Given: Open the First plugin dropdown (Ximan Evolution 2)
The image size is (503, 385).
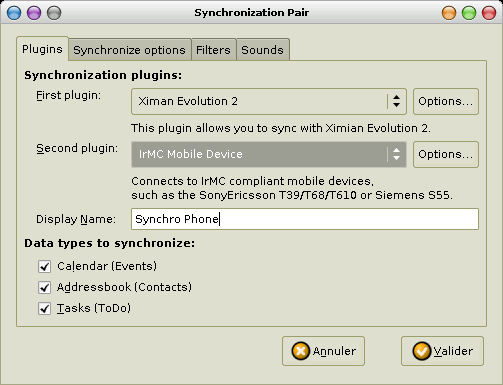Looking at the screenshot, I should (269, 101).
